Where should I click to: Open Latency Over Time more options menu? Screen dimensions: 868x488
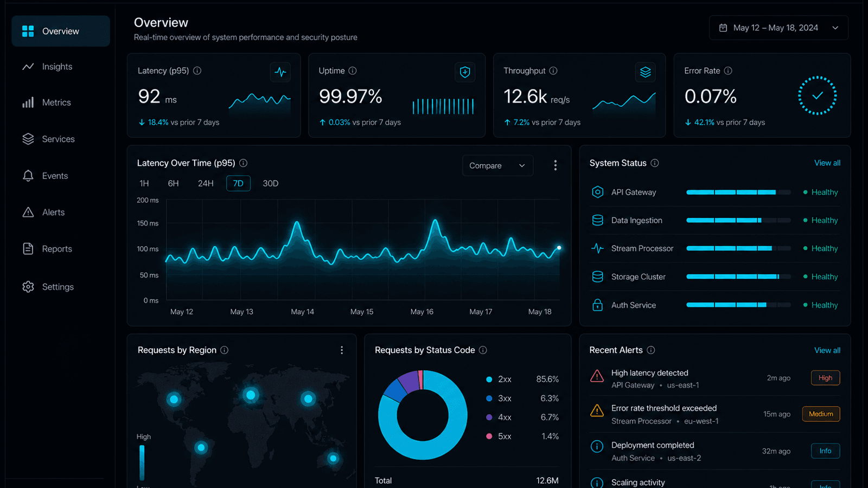pyautogui.click(x=555, y=165)
